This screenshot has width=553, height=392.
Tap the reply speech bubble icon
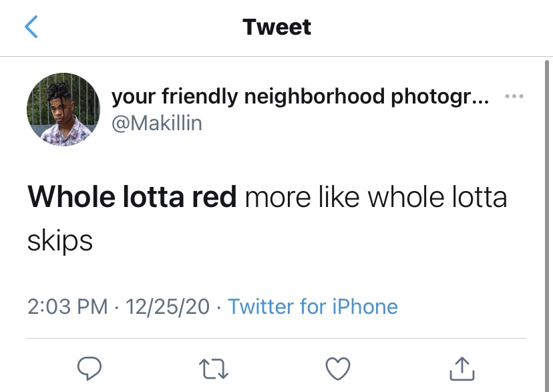click(x=89, y=369)
